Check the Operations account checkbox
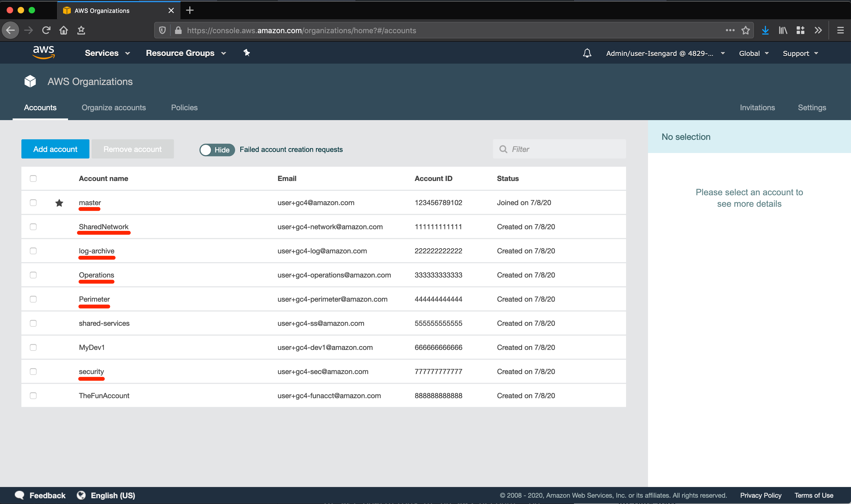This screenshot has height=504, width=851. [x=33, y=275]
